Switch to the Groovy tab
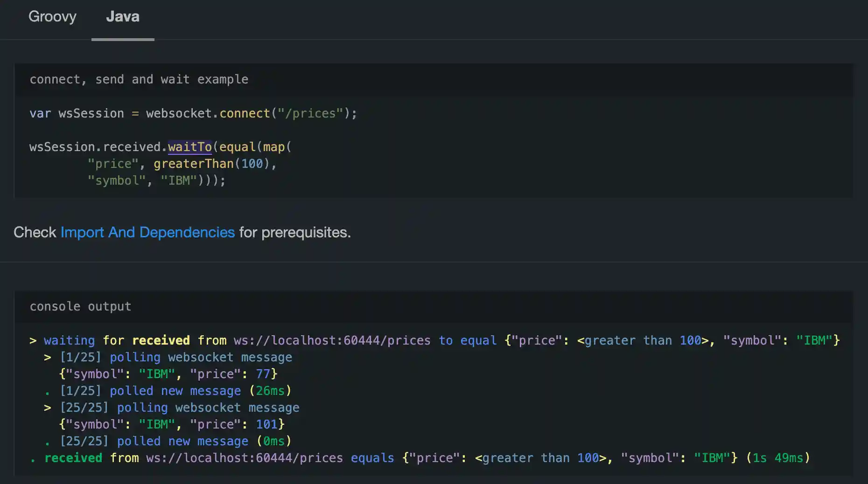This screenshot has width=868, height=484. 52,16
